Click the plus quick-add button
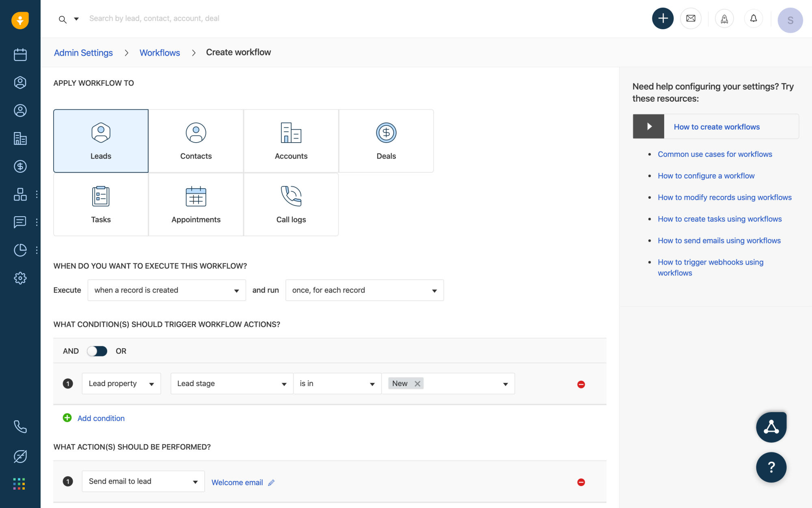This screenshot has height=508, width=812. (663, 18)
